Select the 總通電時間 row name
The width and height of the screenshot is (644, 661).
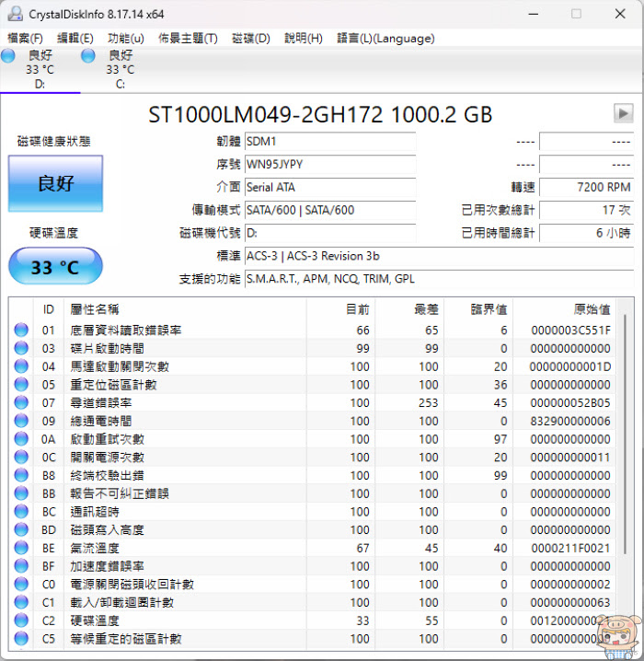click(x=100, y=421)
